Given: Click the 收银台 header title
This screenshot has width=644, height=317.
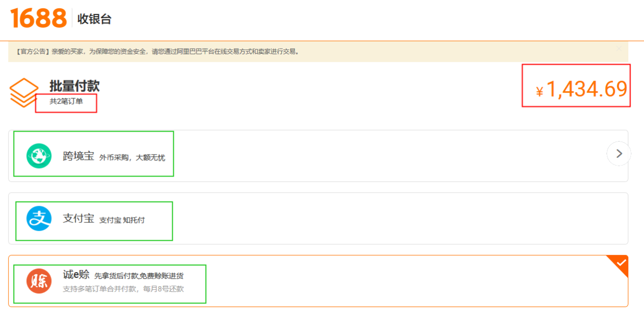Looking at the screenshot, I should click(x=94, y=19).
